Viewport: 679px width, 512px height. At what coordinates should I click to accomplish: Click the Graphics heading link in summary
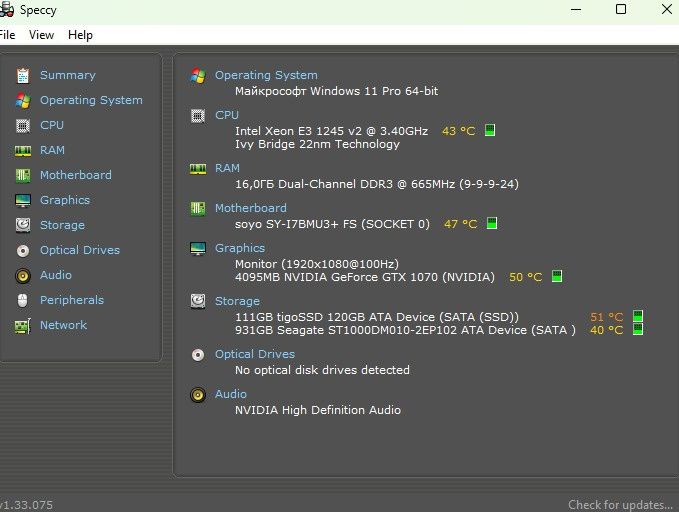240,248
